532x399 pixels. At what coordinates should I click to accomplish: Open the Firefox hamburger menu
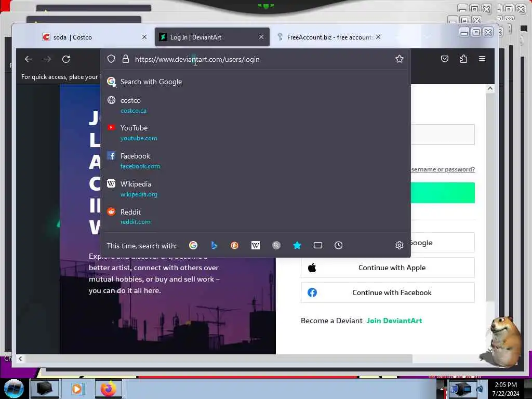(482, 59)
